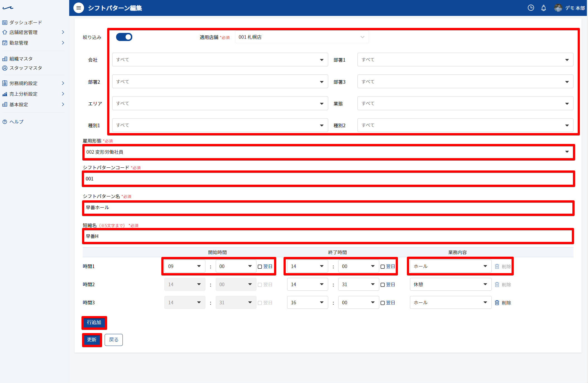Click the 行追加 button

[x=94, y=322]
